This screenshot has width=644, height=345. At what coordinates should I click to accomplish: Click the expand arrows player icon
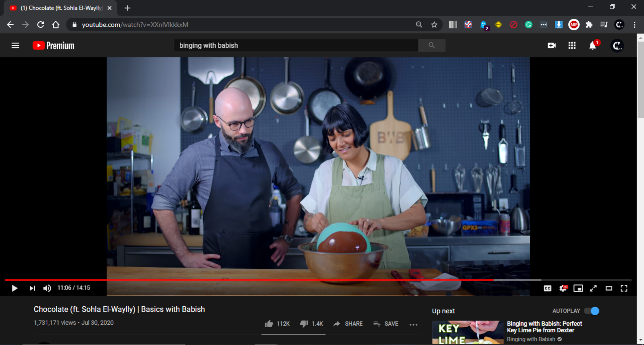tap(593, 288)
